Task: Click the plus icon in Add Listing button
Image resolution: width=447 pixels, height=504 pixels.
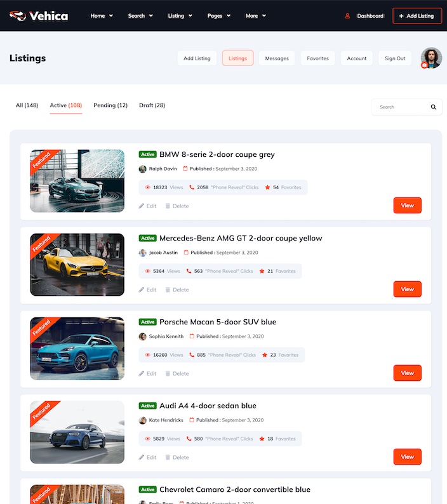Action: pyautogui.click(x=401, y=16)
